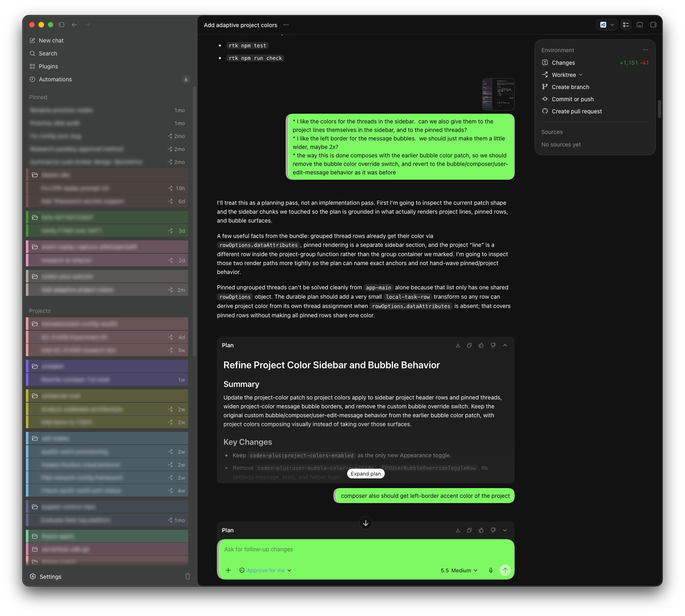Collapse the Refine Project Color plan card
The width and height of the screenshot is (685, 616).
click(x=505, y=345)
